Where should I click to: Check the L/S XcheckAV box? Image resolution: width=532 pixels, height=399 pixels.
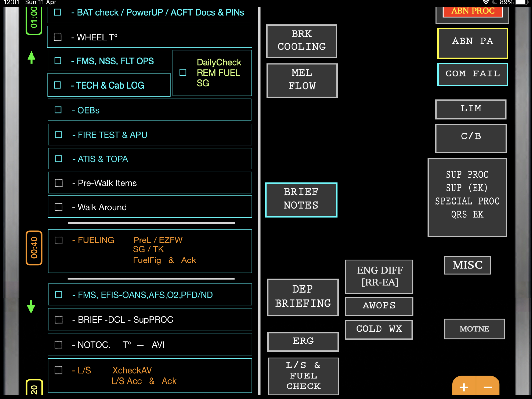pos(58,370)
